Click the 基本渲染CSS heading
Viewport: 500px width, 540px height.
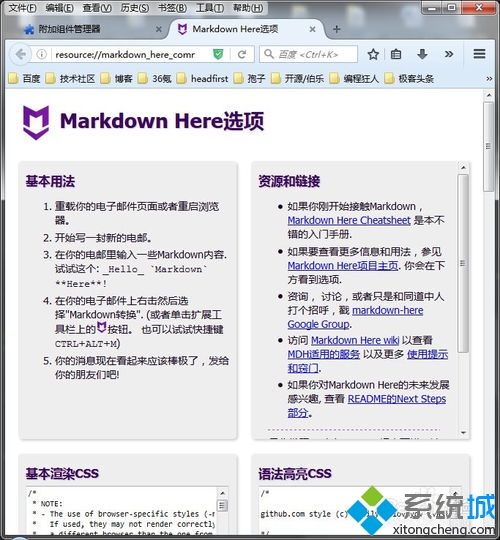62,474
